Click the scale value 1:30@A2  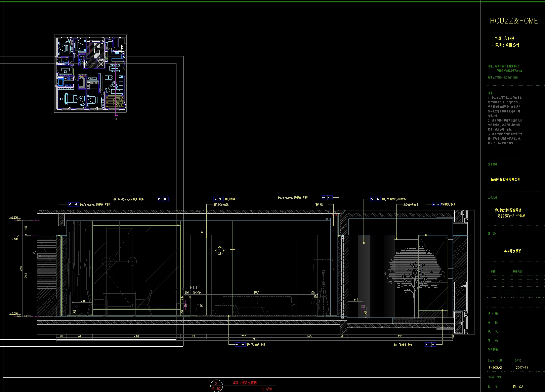coord(495,367)
